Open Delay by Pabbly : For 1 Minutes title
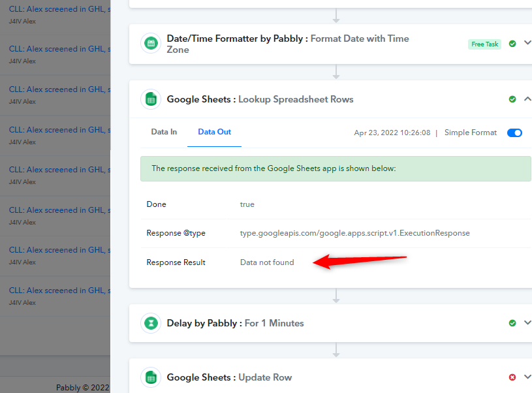The height and width of the screenshot is (393, 532). coord(235,323)
